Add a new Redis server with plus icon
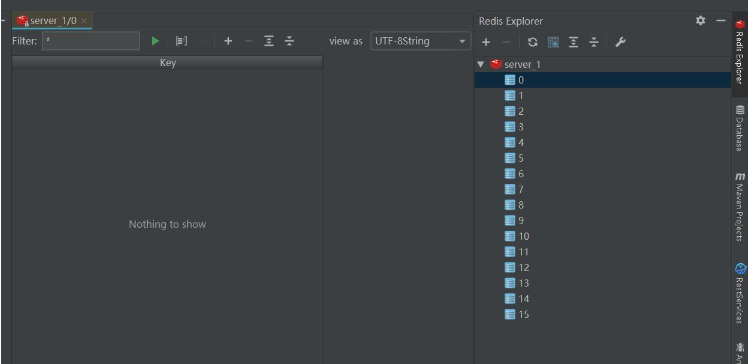This screenshot has height=364, width=750. tap(486, 42)
